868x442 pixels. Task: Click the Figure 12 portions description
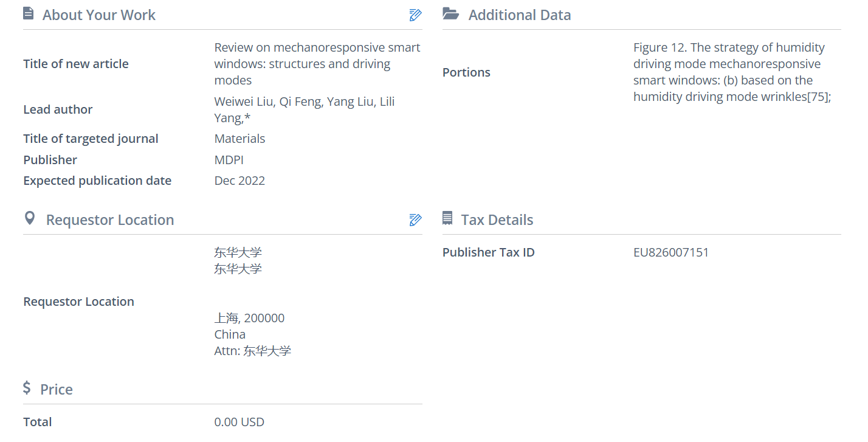731,72
